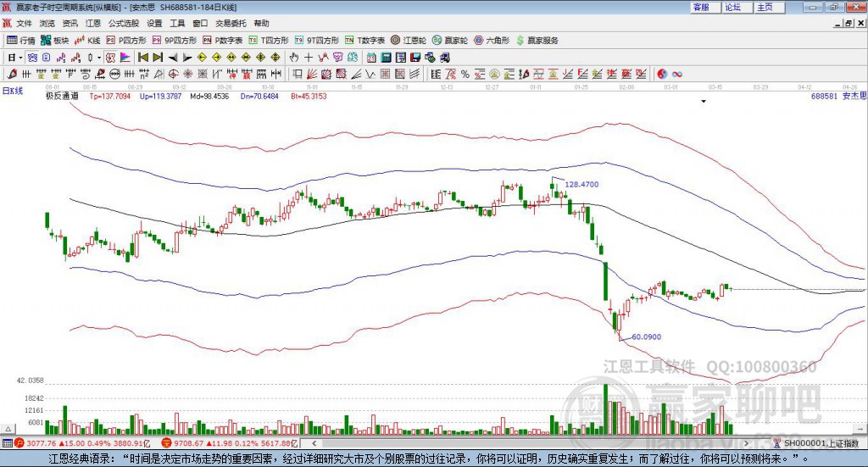Open the 帮助 menu
The width and height of the screenshot is (868, 467).
click(x=261, y=23)
